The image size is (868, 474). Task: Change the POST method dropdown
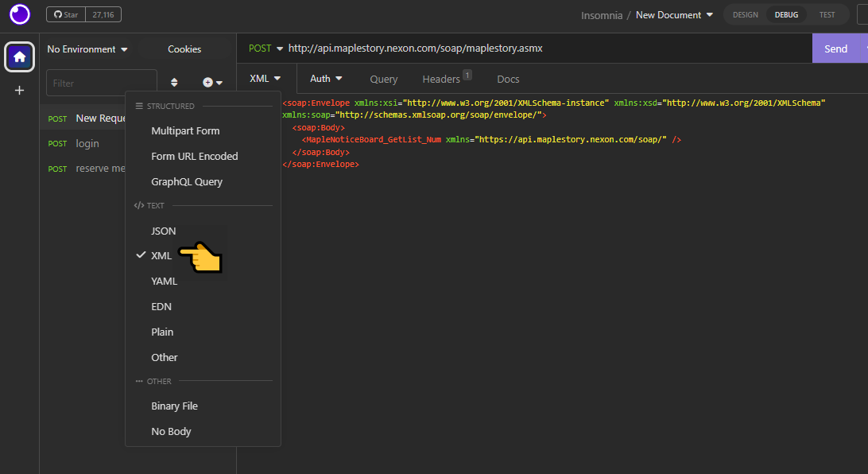point(265,49)
